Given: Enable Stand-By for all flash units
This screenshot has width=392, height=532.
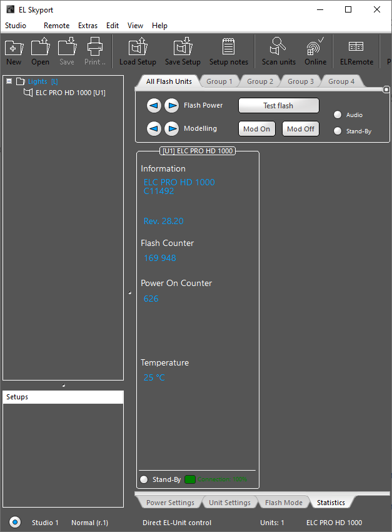Looking at the screenshot, I should pyautogui.click(x=338, y=131).
